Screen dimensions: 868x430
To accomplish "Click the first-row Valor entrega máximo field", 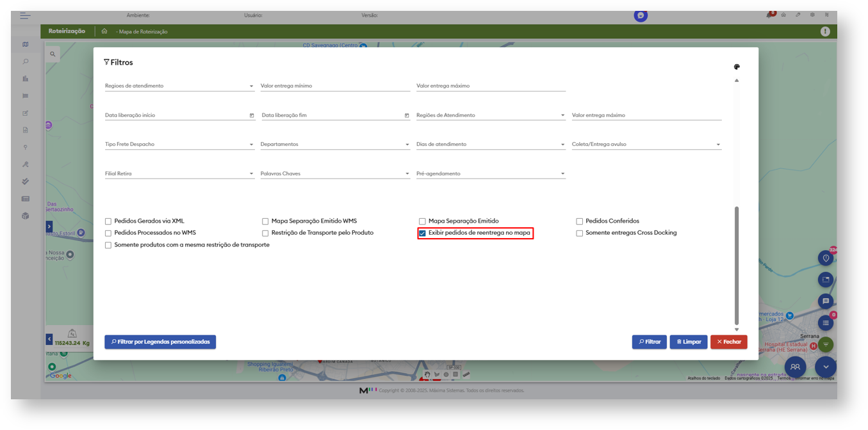I will pyautogui.click(x=491, y=86).
